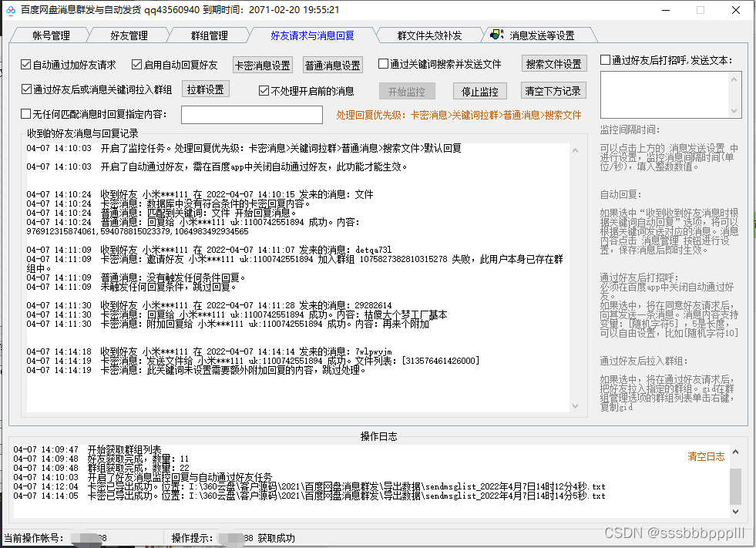This screenshot has width=756, height=548.
Task: Open the 群组管理 tab
Action: pyautogui.click(x=210, y=35)
